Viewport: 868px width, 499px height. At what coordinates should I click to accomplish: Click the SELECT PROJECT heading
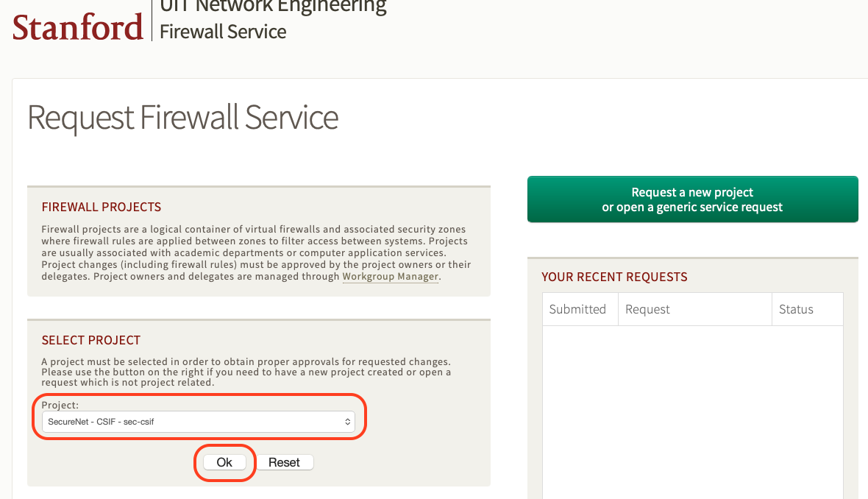(90, 340)
